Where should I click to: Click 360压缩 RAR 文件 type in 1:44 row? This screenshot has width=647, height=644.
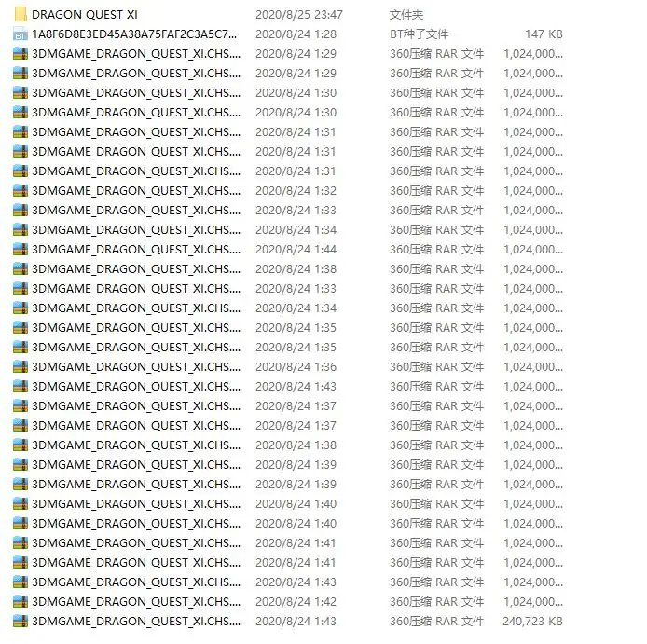click(x=436, y=249)
